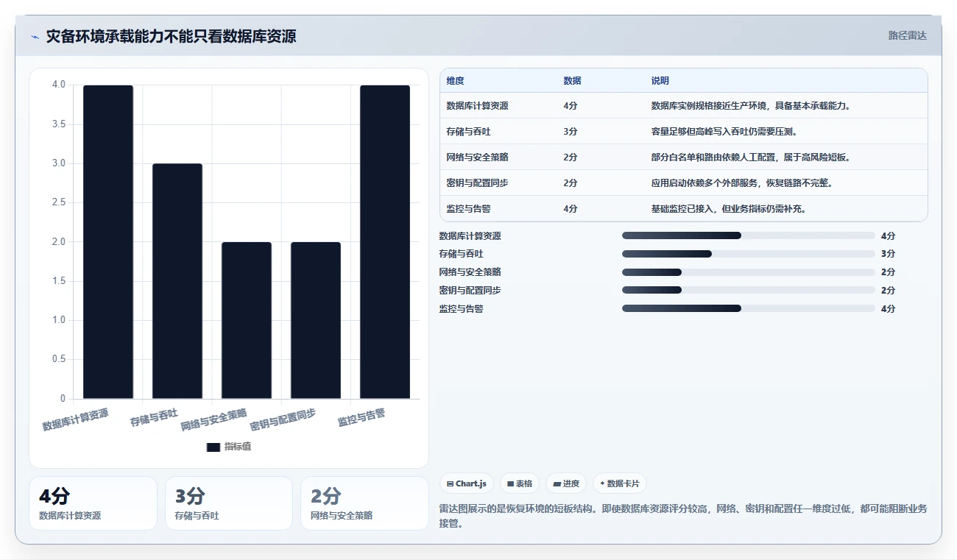Click the 进度 tag chip
Viewport: 957px width, 560px height.
(x=566, y=483)
